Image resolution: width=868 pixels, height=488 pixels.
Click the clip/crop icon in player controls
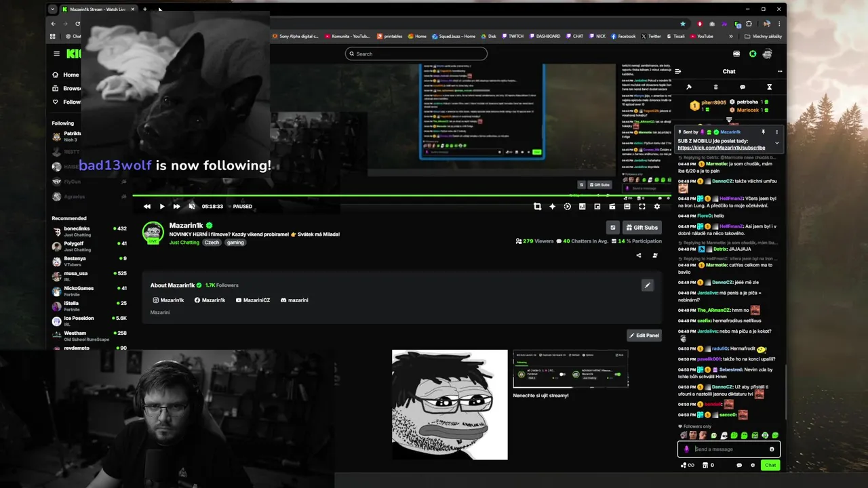pyautogui.click(x=537, y=207)
